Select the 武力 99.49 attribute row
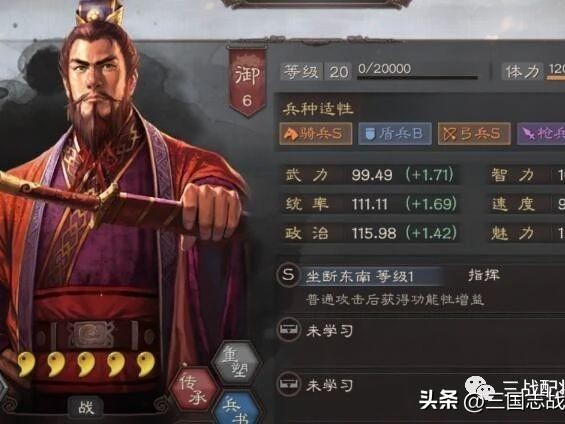 pyautogui.click(x=370, y=175)
